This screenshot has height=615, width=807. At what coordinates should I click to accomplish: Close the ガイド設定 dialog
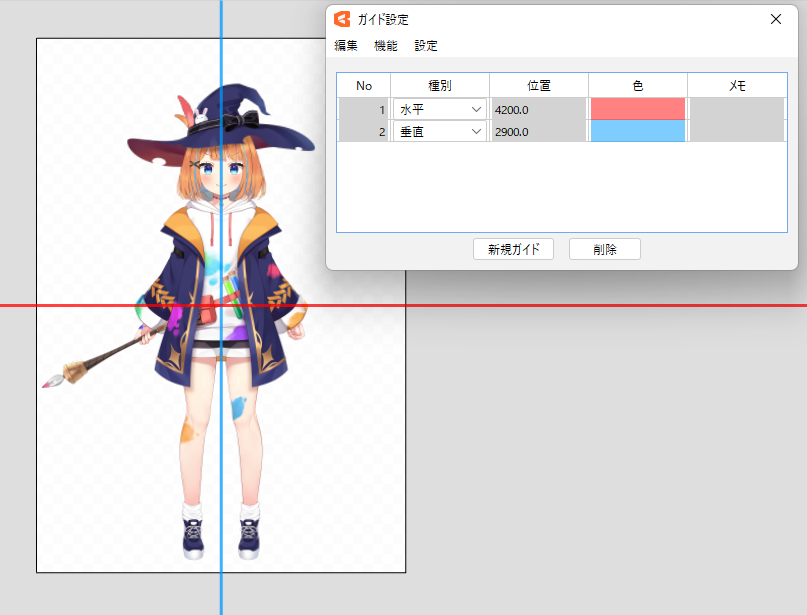tap(775, 19)
